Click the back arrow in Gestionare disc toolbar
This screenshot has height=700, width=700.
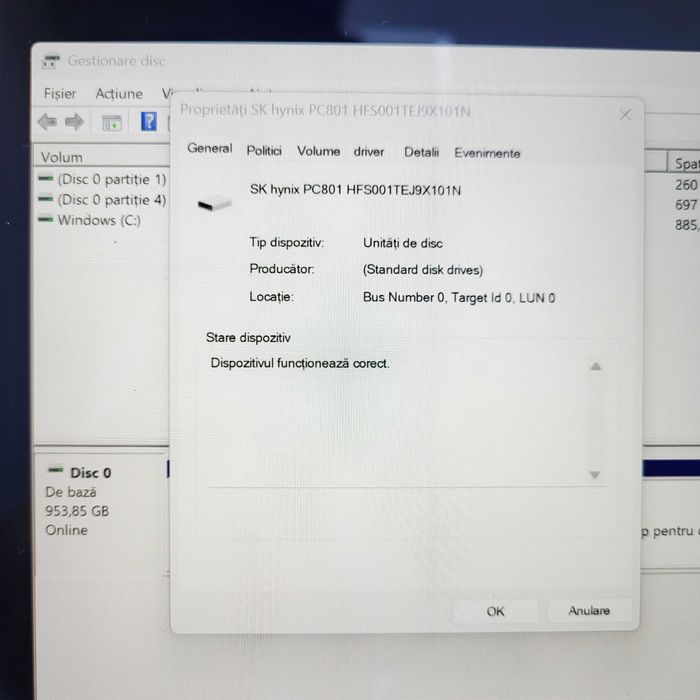[x=47, y=122]
